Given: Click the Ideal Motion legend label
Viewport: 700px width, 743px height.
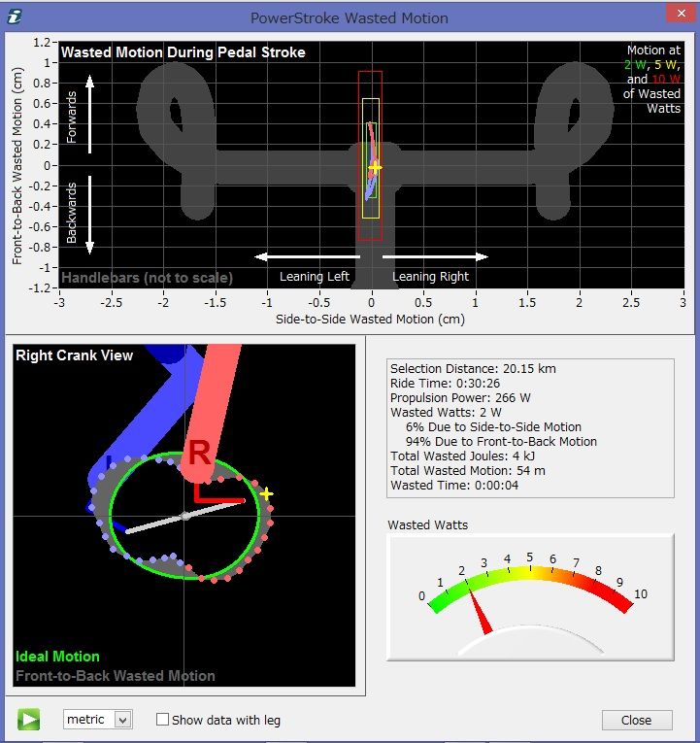Looking at the screenshot, I should point(57,657).
